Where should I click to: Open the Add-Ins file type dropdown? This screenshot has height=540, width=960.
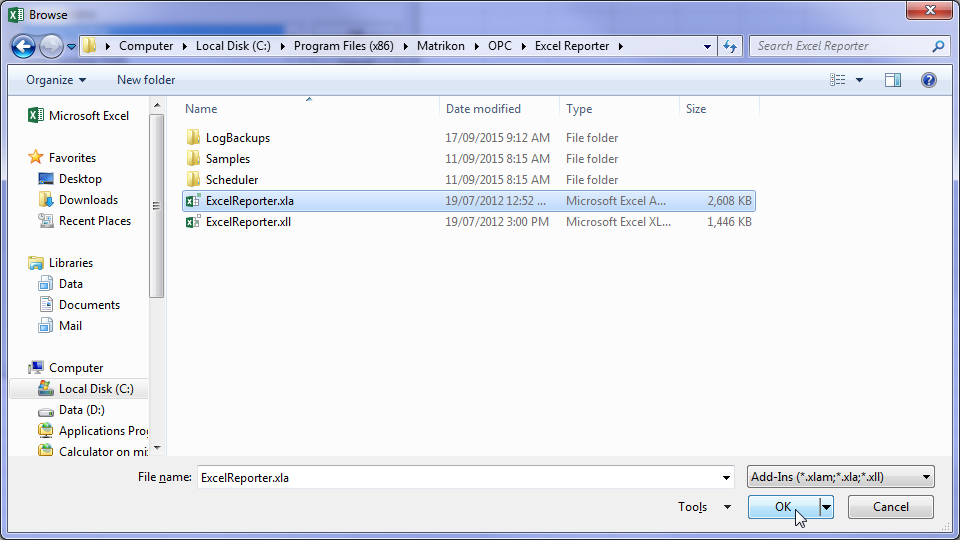pos(841,477)
